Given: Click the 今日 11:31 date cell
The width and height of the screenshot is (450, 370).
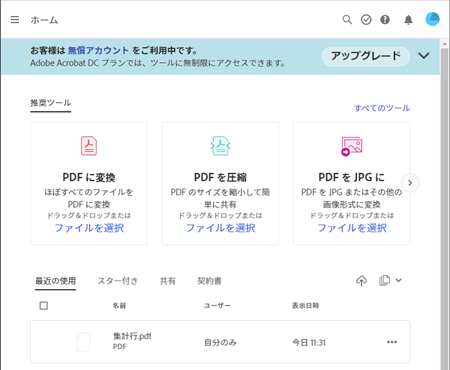Looking at the screenshot, I should [x=309, y=342].
